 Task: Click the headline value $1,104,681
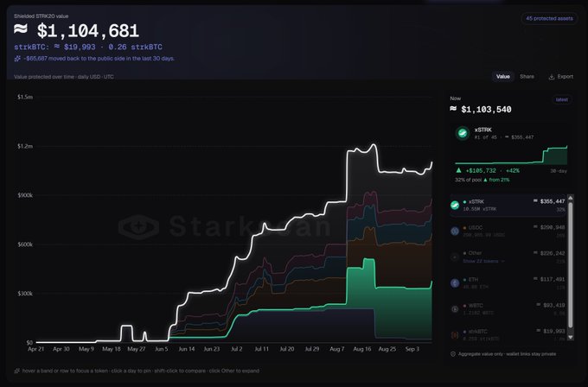click(88, 31)
